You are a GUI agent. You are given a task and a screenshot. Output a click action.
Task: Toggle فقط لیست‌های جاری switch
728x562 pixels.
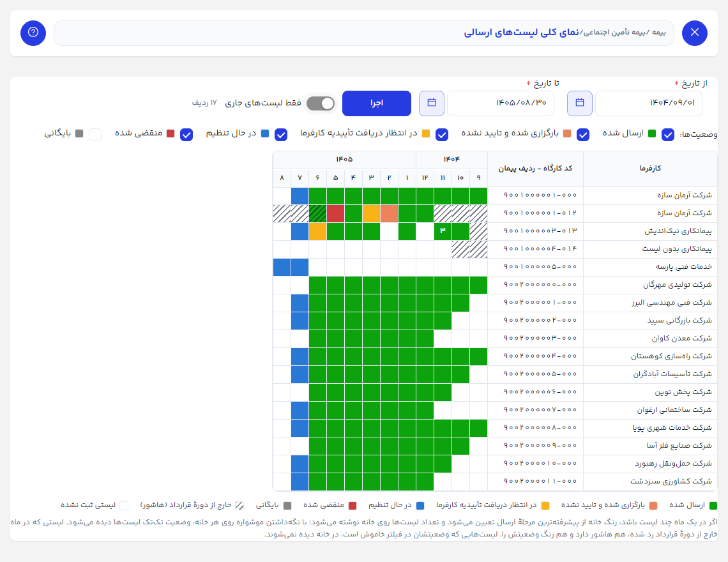coord(321,103)
